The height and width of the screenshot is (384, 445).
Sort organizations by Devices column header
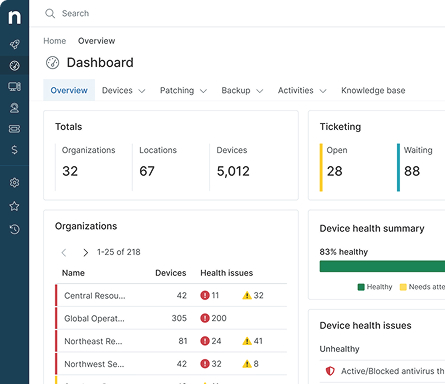pos(171,273)
